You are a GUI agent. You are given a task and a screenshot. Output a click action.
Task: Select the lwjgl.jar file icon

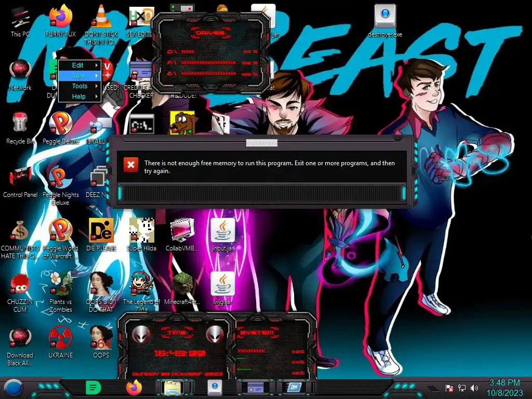point(222,288)
